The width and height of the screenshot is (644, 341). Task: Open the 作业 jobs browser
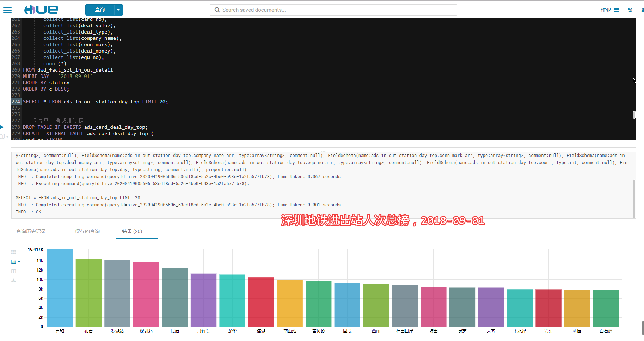(x=610, y=10)
